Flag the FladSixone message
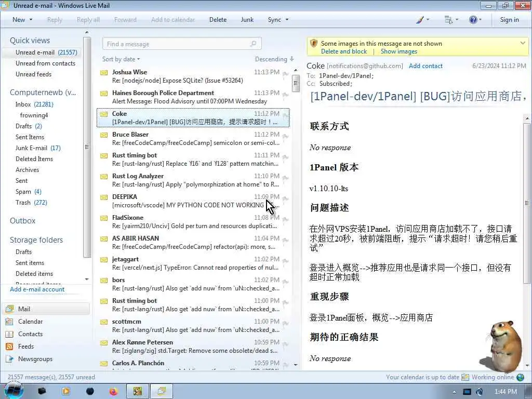Image resolution: width=532 pixels, height=399 pixels. tap(286, 220)
